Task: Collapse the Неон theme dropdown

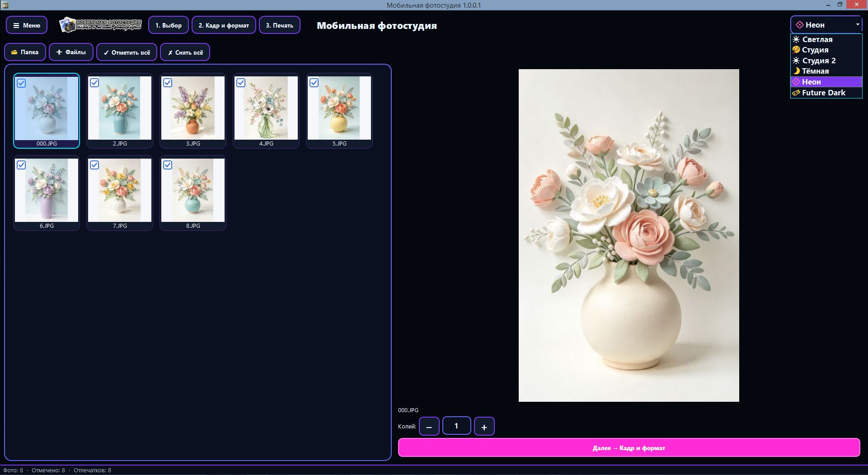Action: click(826, 25)
